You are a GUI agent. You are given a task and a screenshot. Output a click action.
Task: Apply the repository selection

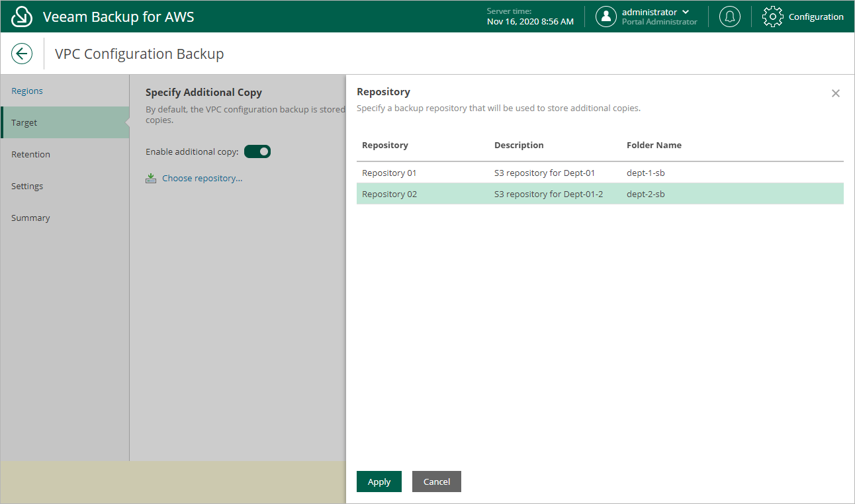[379, 482]
